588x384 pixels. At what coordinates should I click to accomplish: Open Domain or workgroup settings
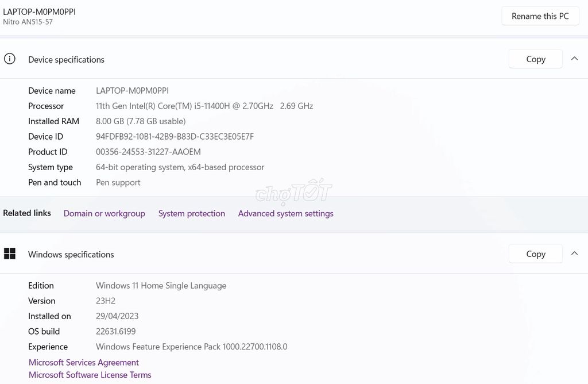104,213
